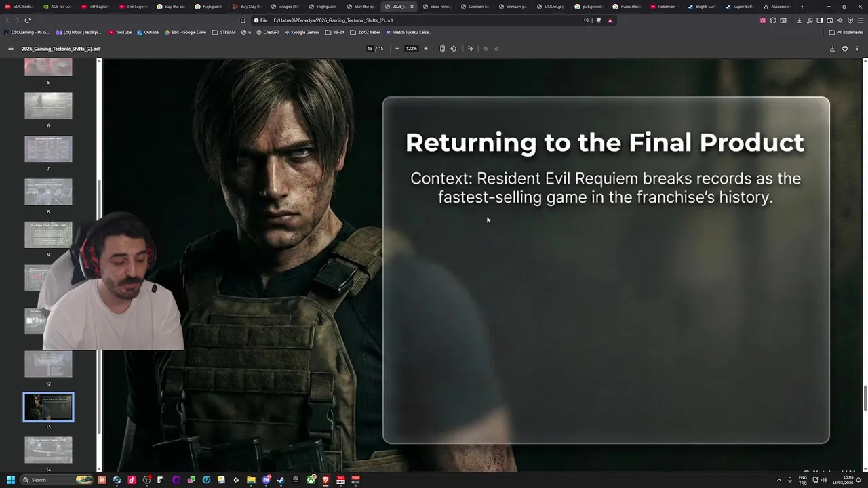Image resolution: width=868 pixels, height=488 pixels.
Task: Open Brave Wallet icon
Action: coord(830,20)
